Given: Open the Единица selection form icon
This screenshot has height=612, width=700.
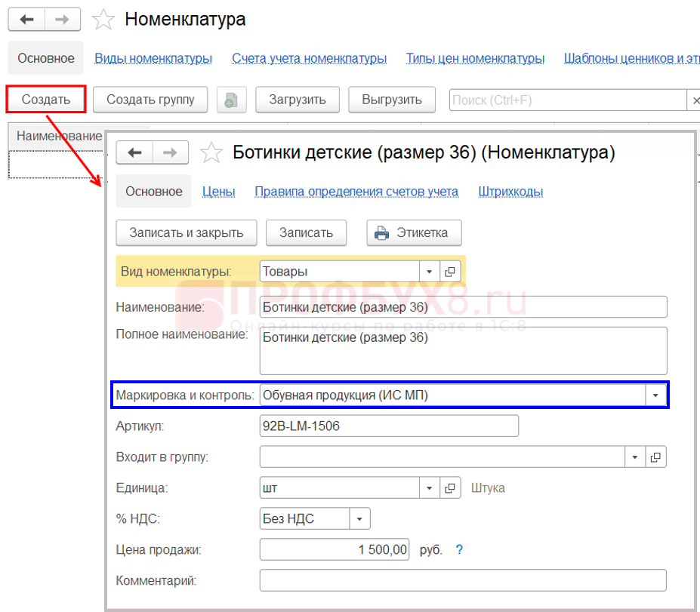Looking at the screenshot, I should pyautogui.click(x=450, y=487).
